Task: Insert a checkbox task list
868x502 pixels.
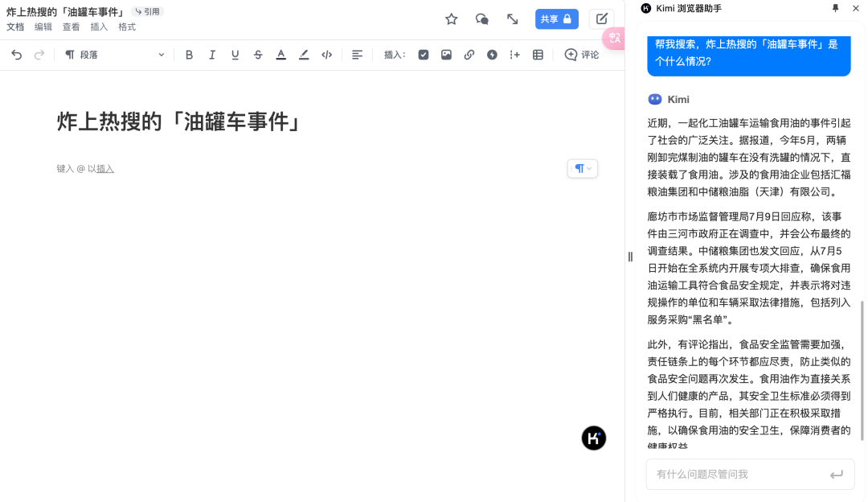Action: click(424, 55)
